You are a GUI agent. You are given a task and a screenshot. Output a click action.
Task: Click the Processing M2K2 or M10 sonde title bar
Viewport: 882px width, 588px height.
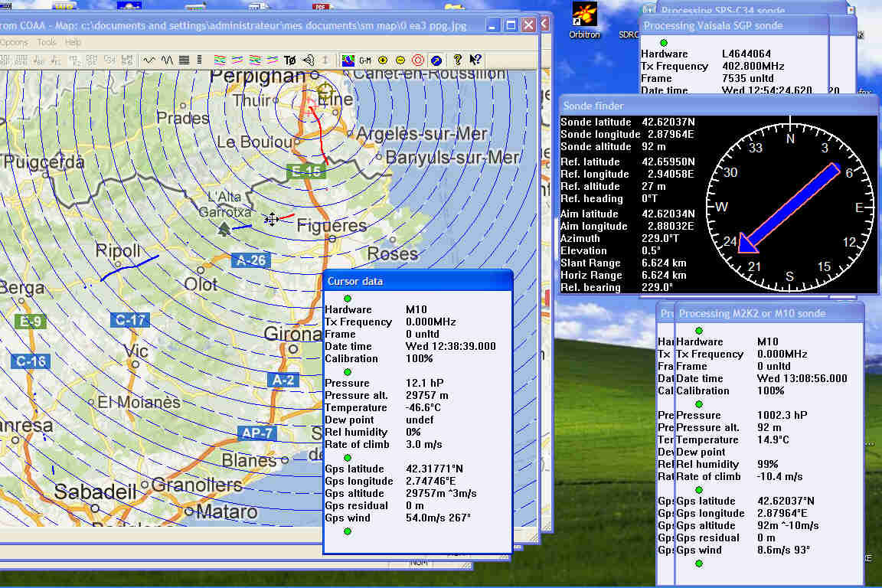click(769, 313)
